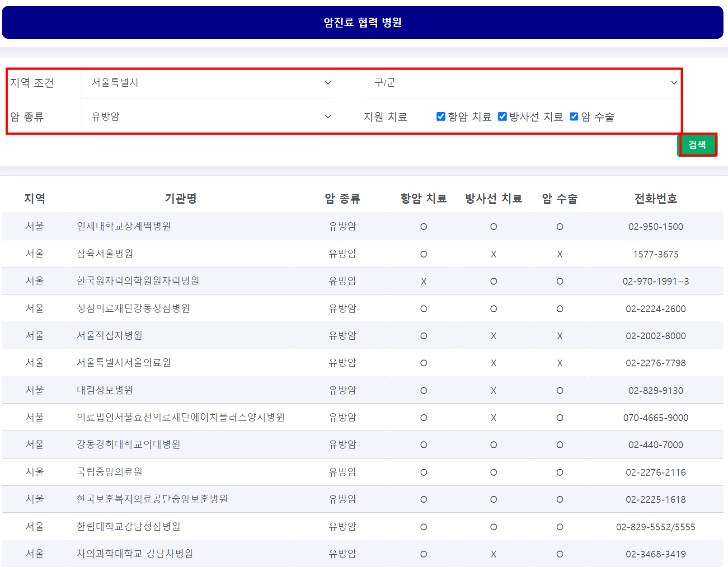728x571 pixels.
Task: Select the phone number 02-950-1500
Action: pos(655,226)
